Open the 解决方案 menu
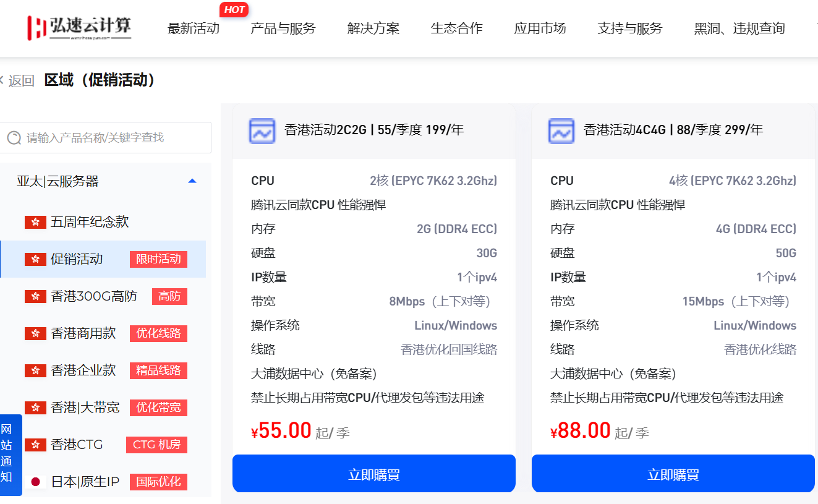The height and width of the screenshot is (504, 818). pyautogui.click(x=373, y=28)
